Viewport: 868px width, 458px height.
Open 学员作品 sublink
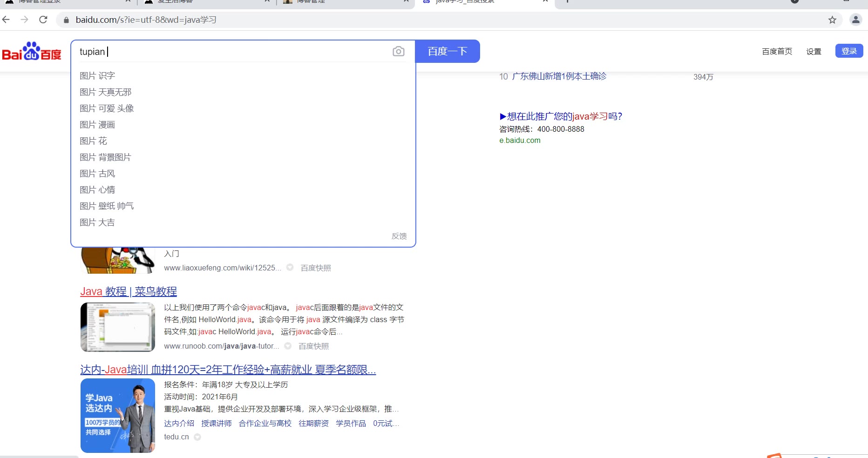pos(351,423)
